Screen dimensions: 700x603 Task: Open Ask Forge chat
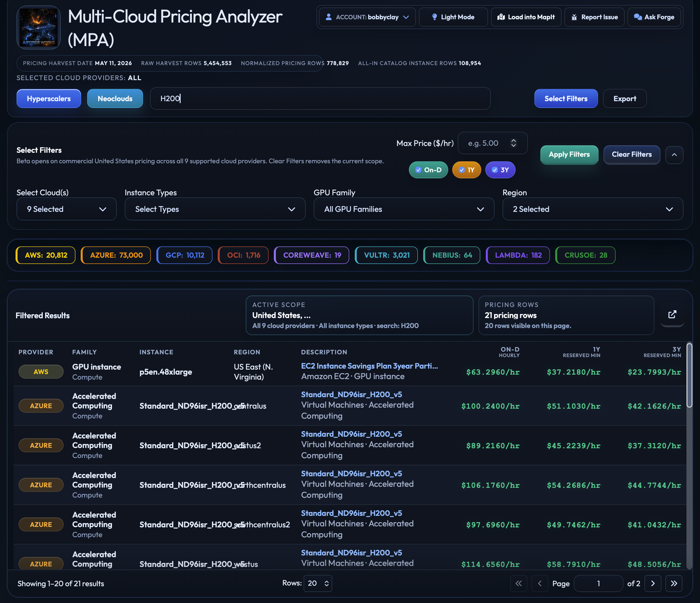pos(654,17)
